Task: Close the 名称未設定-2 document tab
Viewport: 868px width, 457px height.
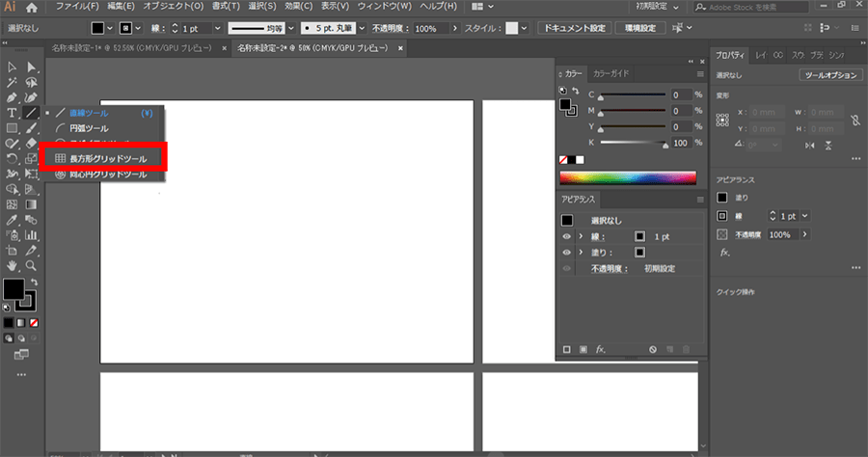Action: 400,48
